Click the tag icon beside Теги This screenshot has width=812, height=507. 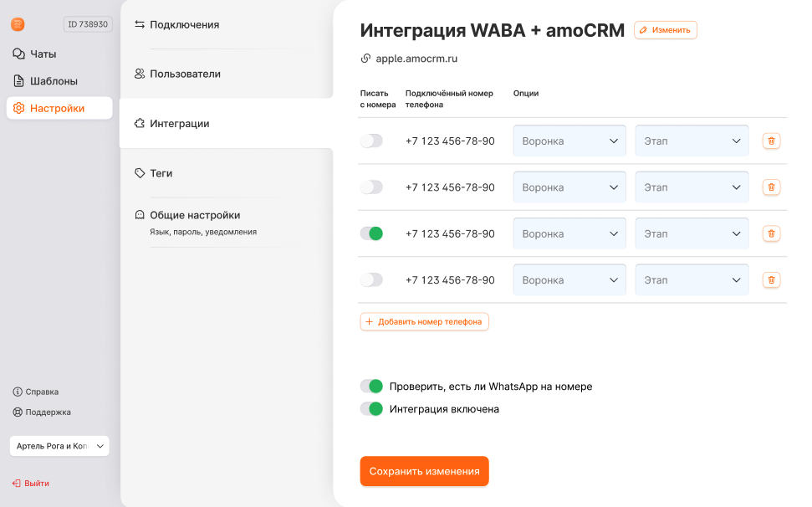tap(140, 173)
